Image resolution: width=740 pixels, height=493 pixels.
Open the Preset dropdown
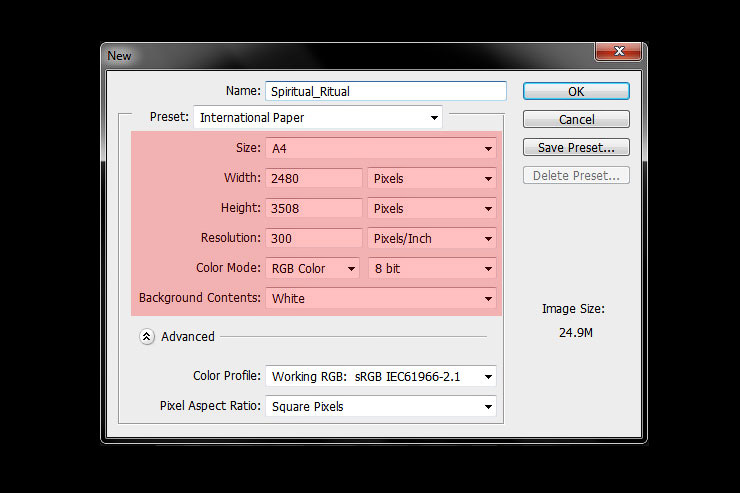pos(318,118)
